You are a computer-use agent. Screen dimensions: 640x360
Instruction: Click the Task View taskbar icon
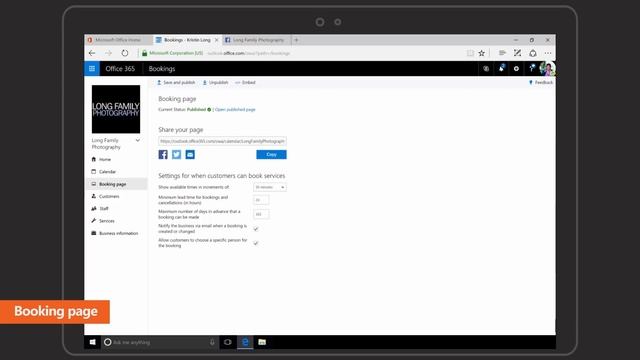click(228, 342)
